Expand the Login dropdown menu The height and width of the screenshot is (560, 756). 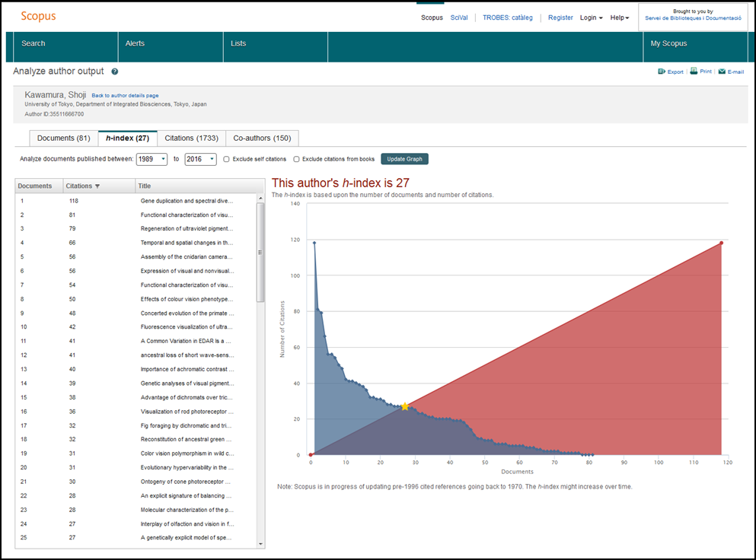(x=591, y=17)
